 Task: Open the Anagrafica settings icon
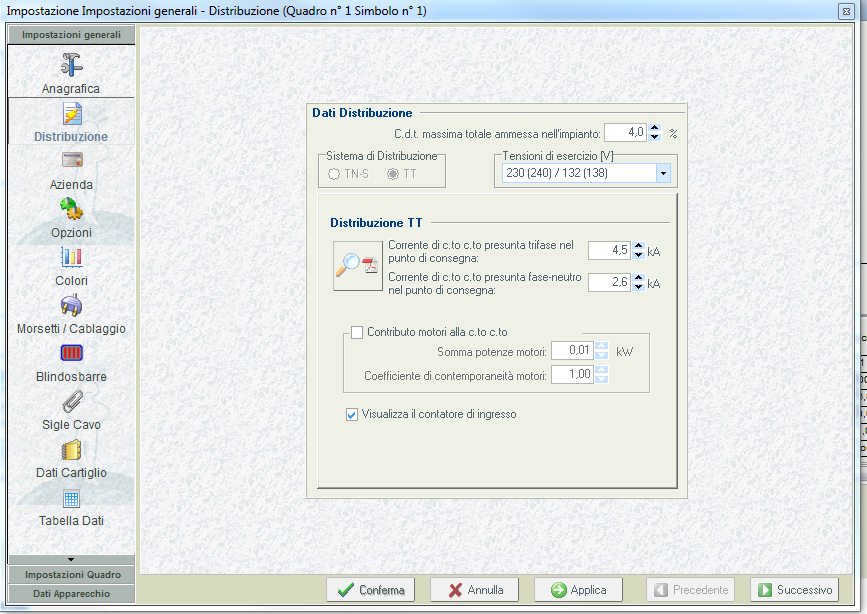pyautogui.click(x=71, y=65)
